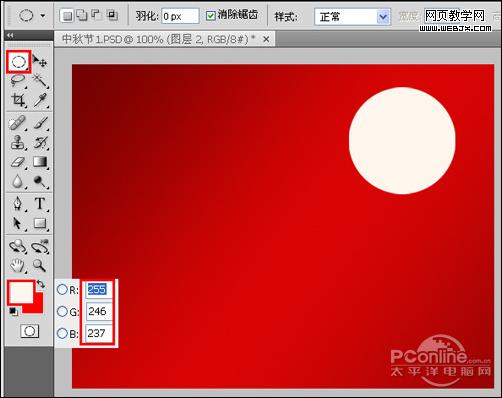Choose New Selection mode in options bar
This screenshot has height=398, width=502.
click(x=68, y=16)
